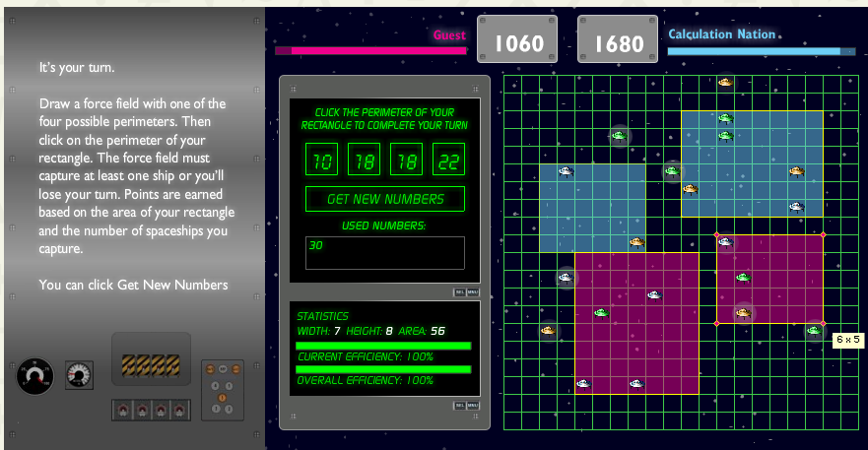Select the perimeter number 22
The image size is (868, 450).
tap(448, 160)
